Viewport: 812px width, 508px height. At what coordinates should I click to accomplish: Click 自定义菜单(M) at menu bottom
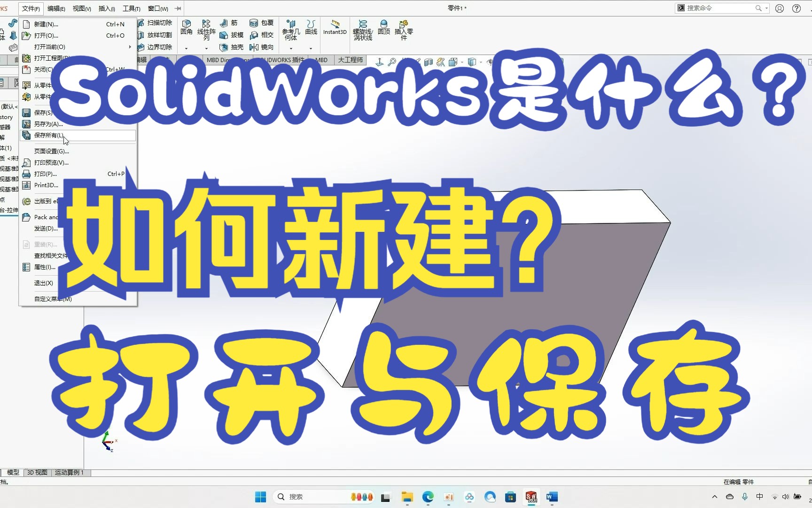[x=53, y=299]
